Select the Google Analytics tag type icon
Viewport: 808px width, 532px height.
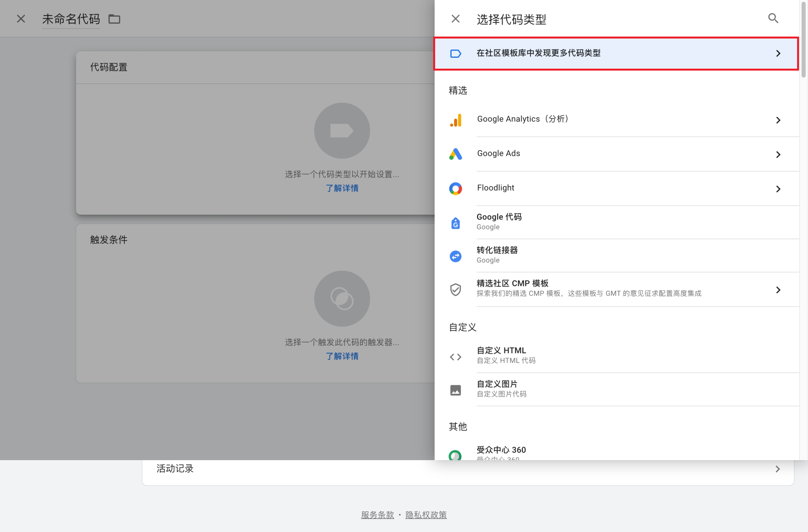455,119
